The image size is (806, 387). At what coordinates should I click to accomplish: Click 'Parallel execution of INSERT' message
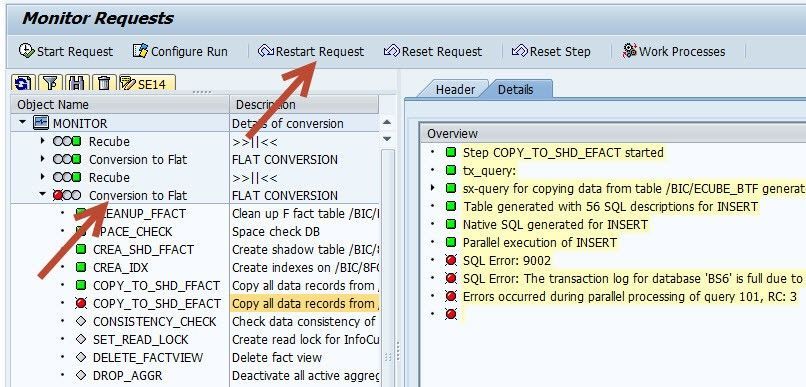pos(540,243)
